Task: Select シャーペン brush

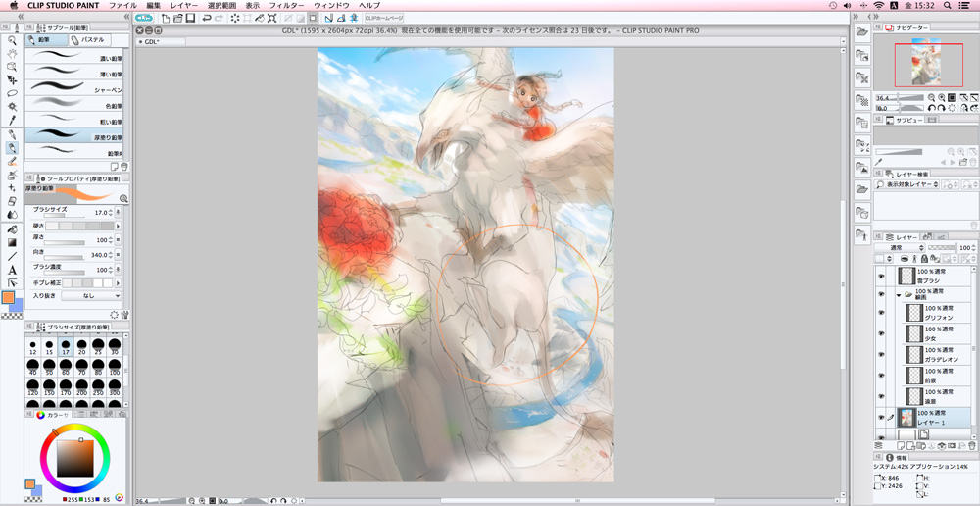Action: click(x=74, y=87)
